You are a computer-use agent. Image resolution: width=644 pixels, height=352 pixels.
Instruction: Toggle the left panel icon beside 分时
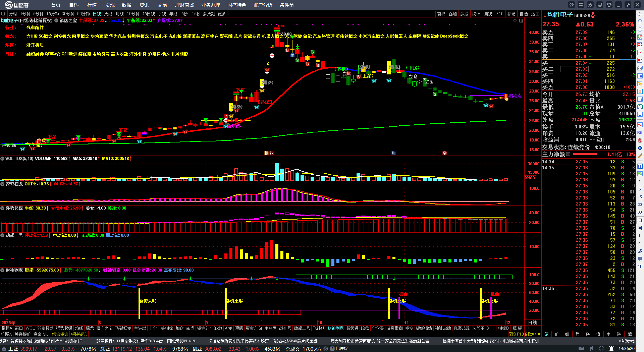click(x=3, y=14)
